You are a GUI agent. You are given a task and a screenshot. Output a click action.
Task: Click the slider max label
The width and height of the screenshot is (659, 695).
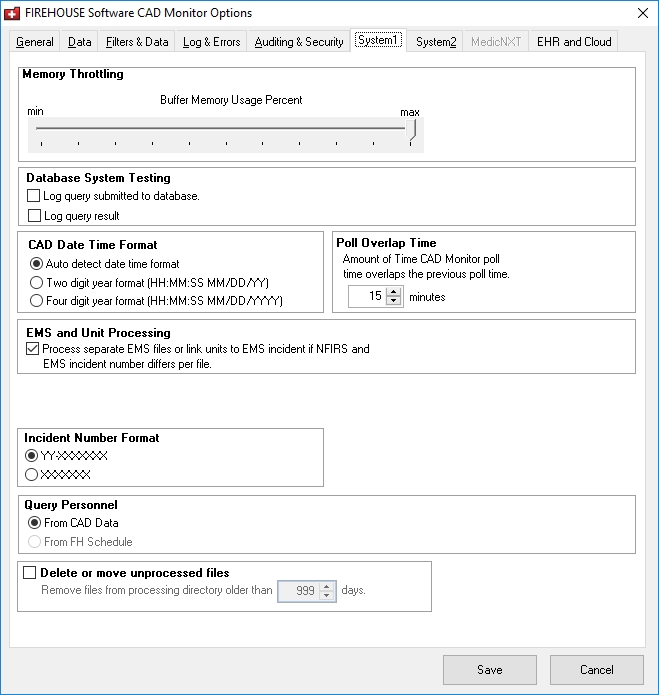point(410,113)
